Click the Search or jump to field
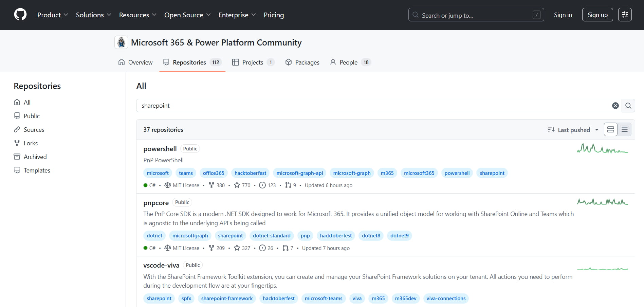This screenshot has width=644, height=307. [476, 15]
